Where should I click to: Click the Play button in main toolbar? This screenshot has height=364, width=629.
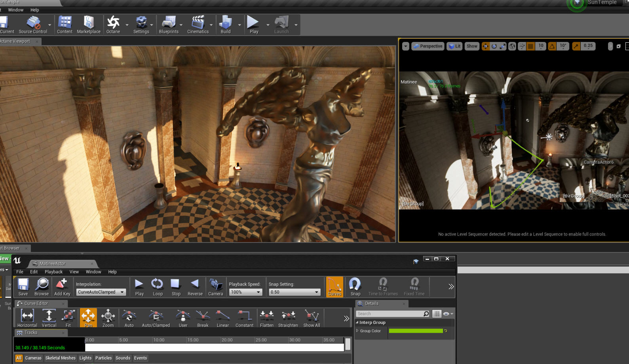pos(254,25)
